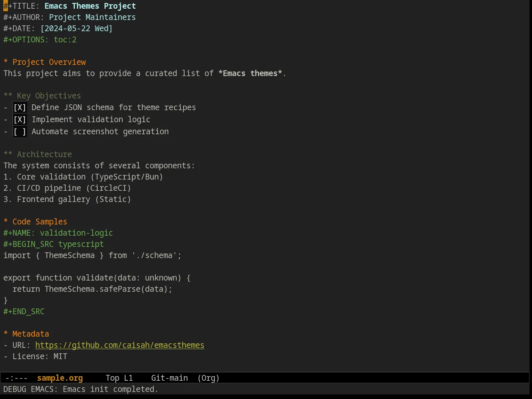This screenshot has width=532, height=399.
Task: Click 'The system consists of several components:' line
Action: coord(99,165)
